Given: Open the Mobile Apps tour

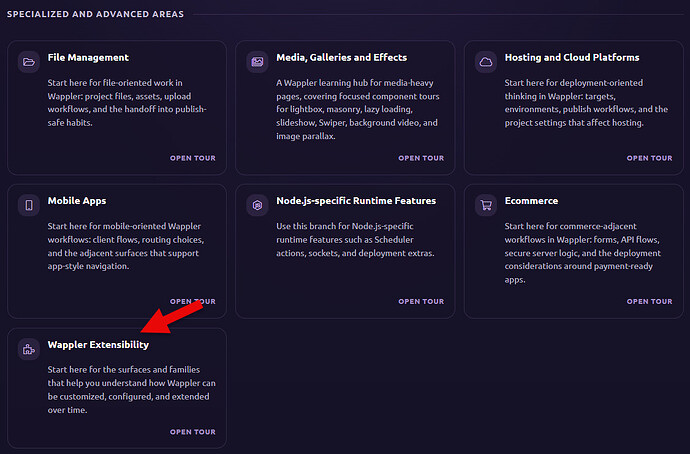Looking at the screenshot, I should point(193,301).
